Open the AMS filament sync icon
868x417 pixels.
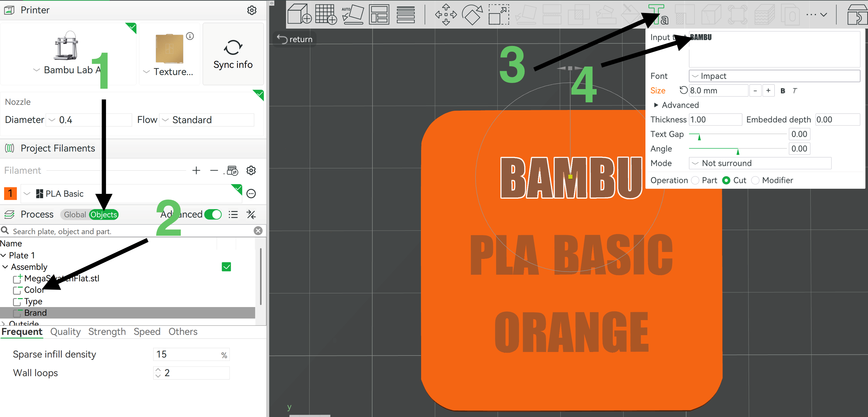[x=232, y=170]
